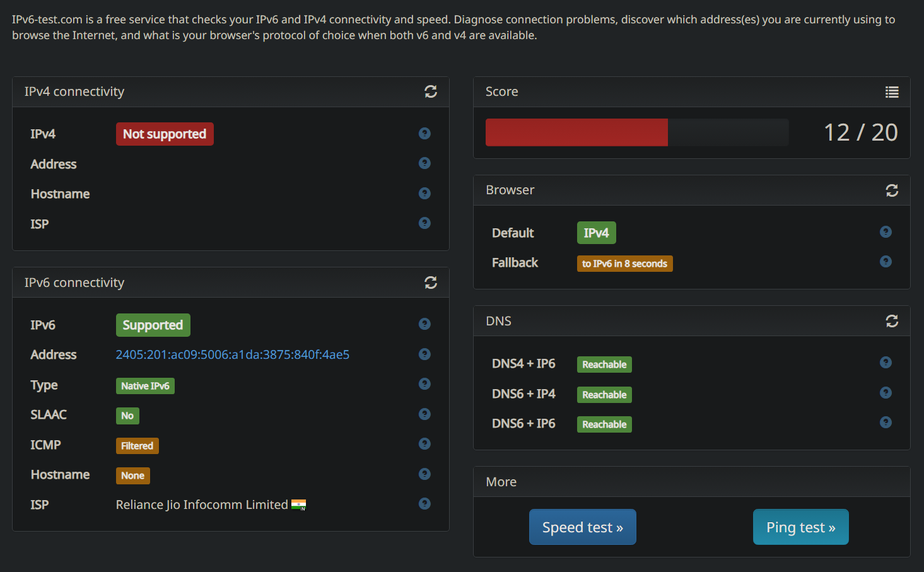Refresh the IPv4 connectivity panel
The width and height of the screenshot is (924, 572).
(431, 92)
